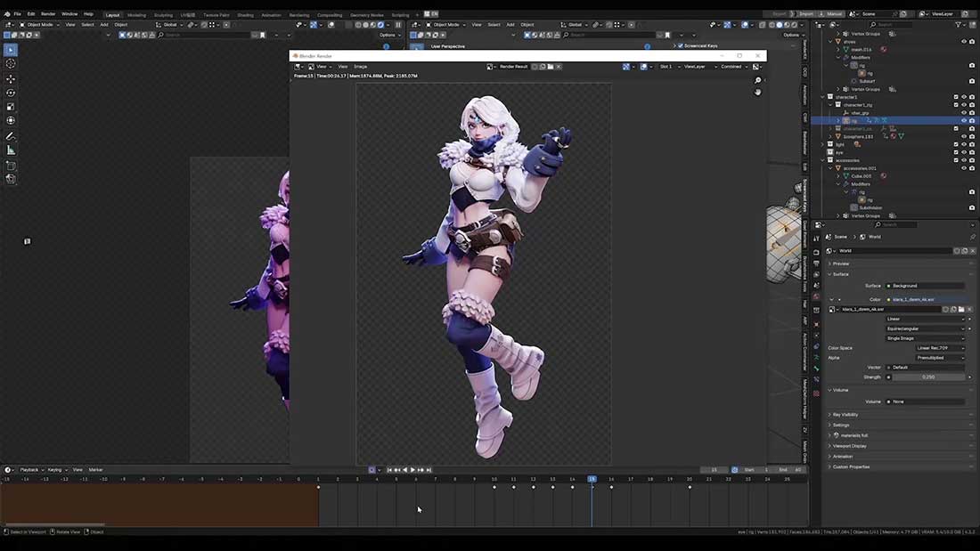Toggle character1 collection exclude checkbox
The height and width of the screenshot is (551, 980).
[x=956, y=97]
